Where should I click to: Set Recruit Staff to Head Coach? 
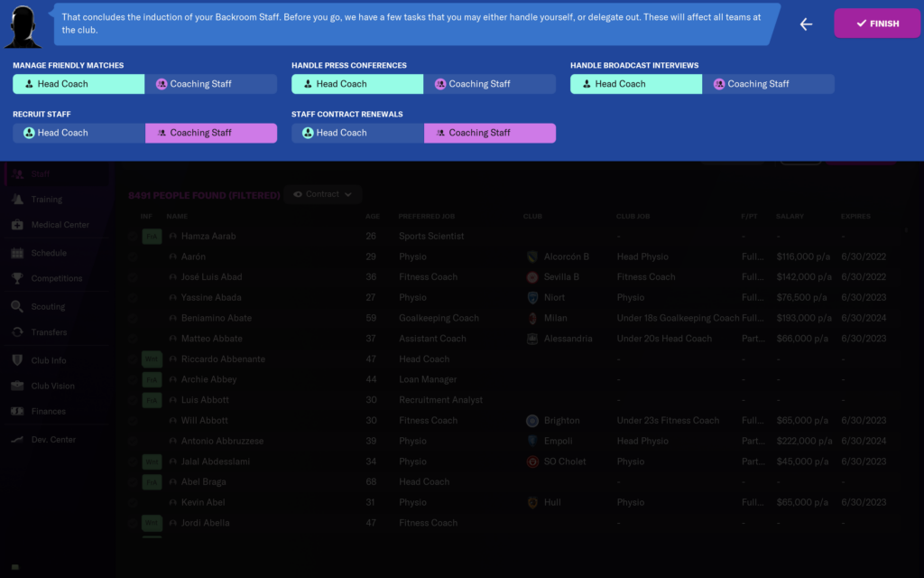pos(79,133)
